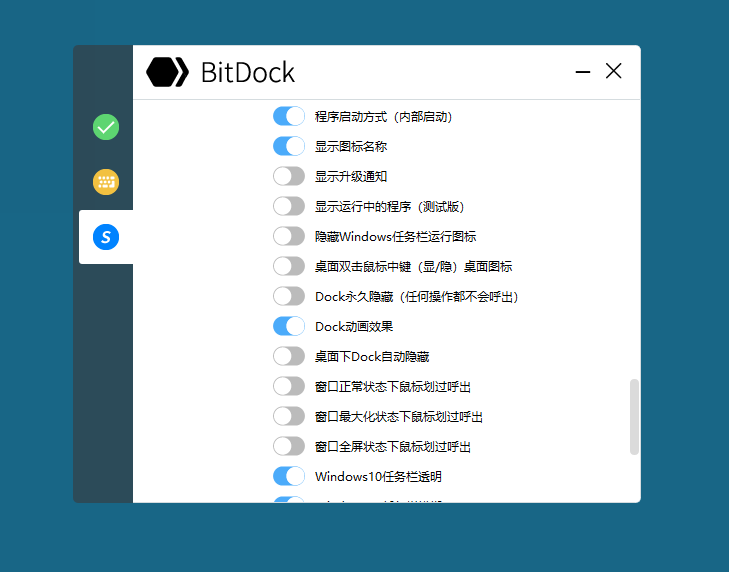Enable 窗口全屏状态下鼠标划过呼出 switch
729x572 pixels.
pyautogui.click(x=289, y=446)
